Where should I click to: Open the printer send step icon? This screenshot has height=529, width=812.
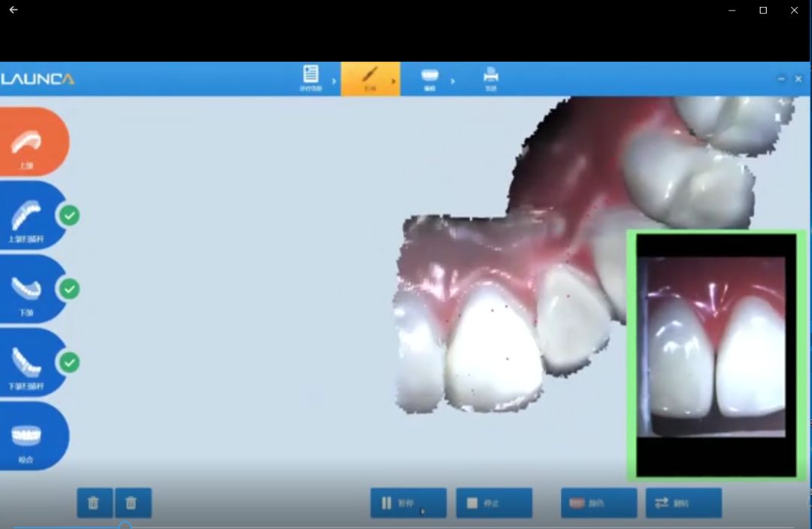pyautogui.click(x=491, y=78)
